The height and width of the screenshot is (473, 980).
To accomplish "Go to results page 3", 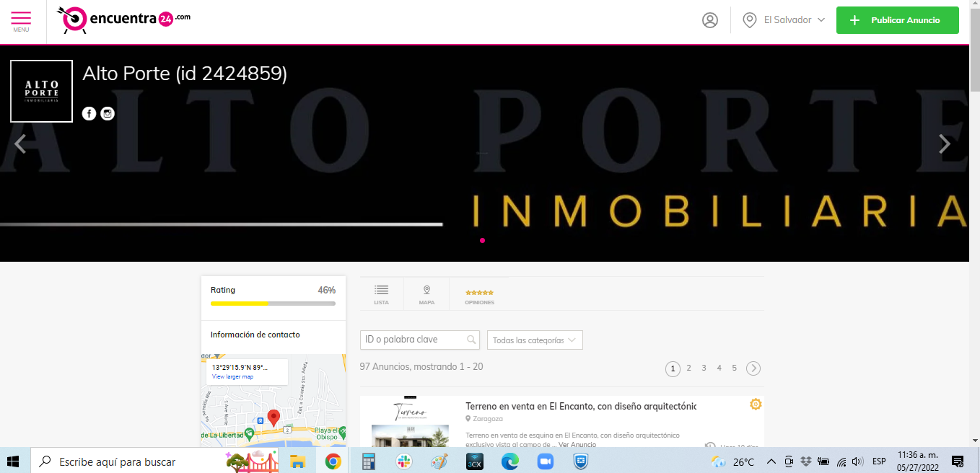I will coord(704,368).
